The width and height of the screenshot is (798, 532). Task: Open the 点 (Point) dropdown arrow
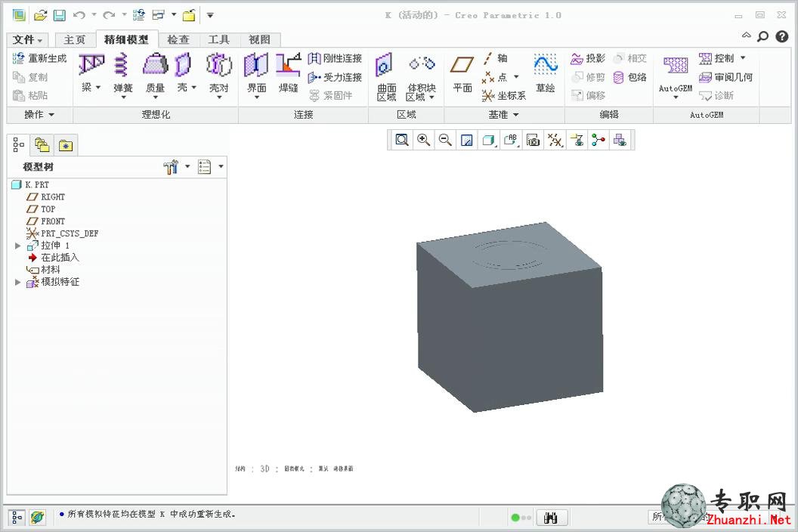point(516,77)
